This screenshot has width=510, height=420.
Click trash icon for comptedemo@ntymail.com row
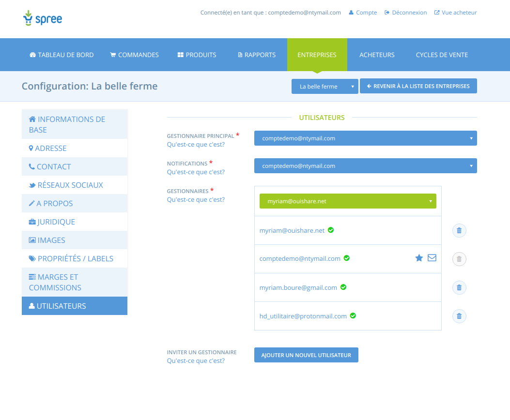coord(459,259)
